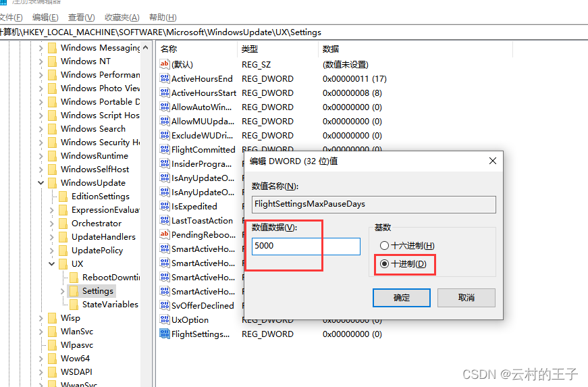The image size is (588, 387).
Task: Click the WSDAPI folder icon
Action: [x=53, y=371]
